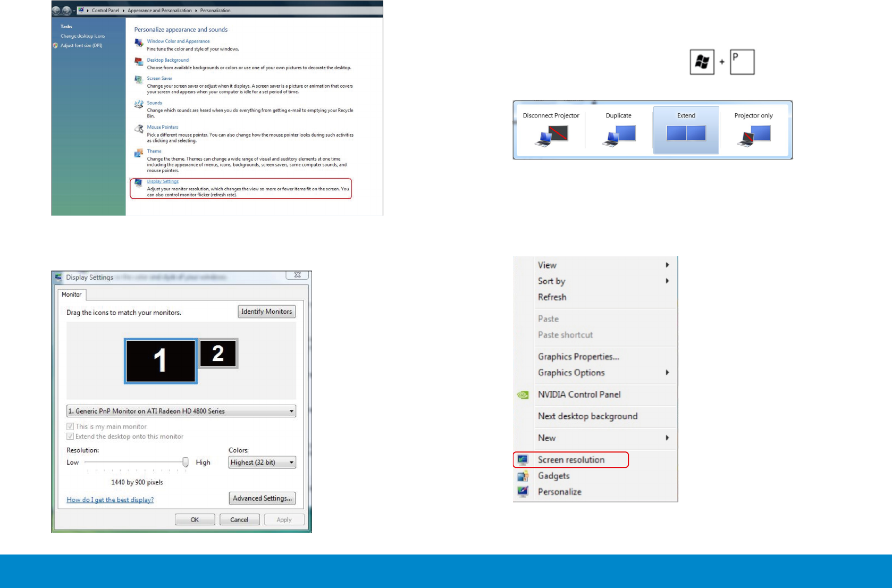The width and height of the screenshot is (892, 588).
Task: Select monitor 1 thumbnail
Action: [161, 361]
